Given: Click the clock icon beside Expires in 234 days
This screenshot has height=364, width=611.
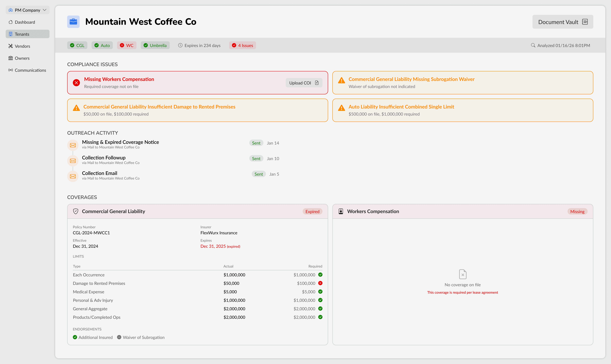Looking at the screenshot, I should click(x=180, y=45).
